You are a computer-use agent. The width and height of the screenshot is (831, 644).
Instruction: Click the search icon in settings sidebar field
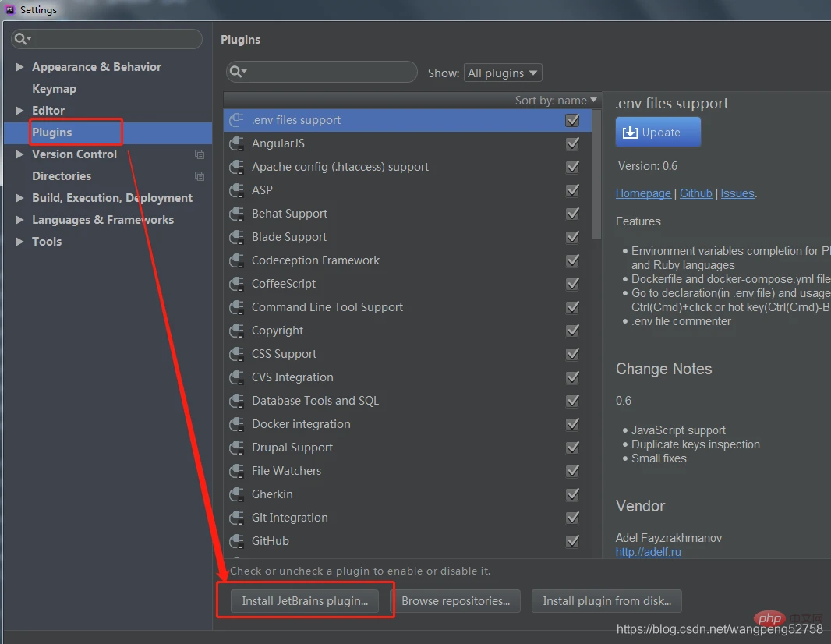[23, 39]
